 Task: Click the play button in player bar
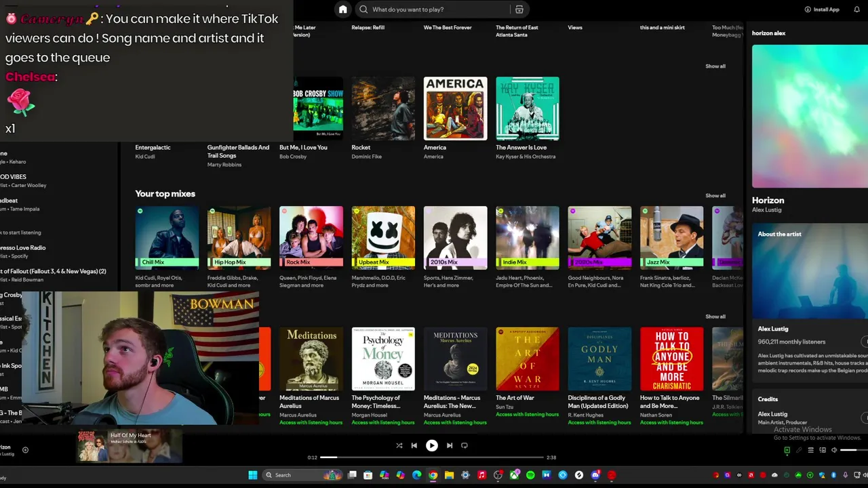pos(432,445)
